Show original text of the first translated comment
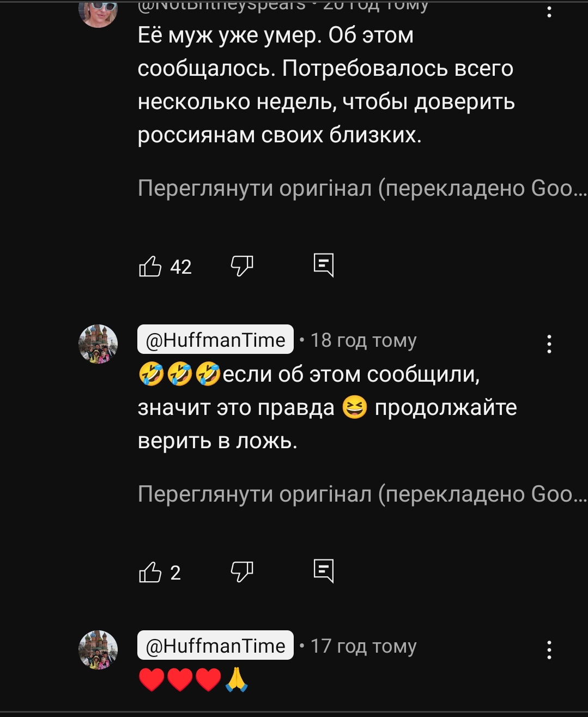588x717 pixels. point(362,188)
